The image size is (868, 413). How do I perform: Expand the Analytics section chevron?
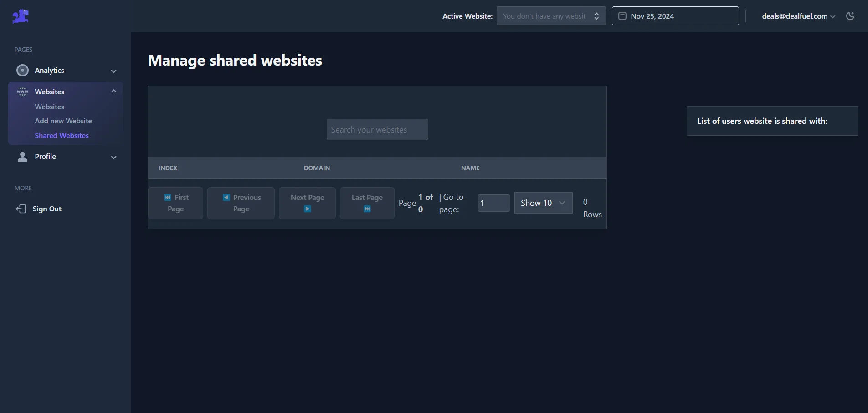113,71
